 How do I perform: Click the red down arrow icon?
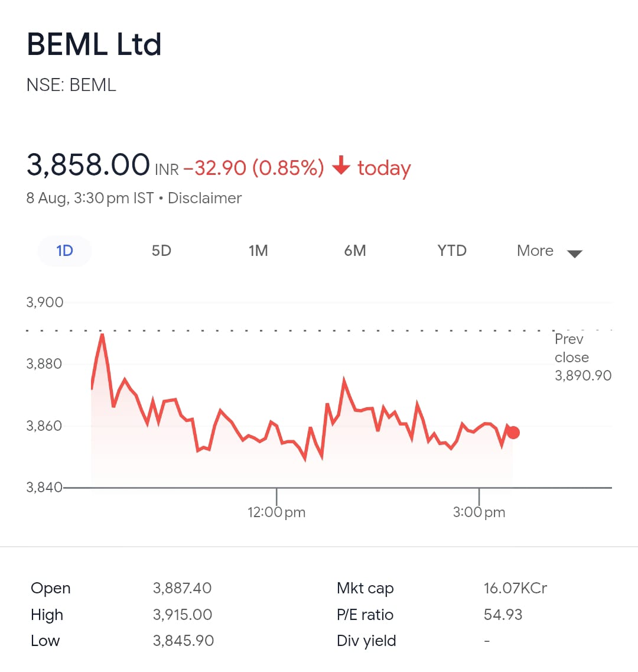click(341, 166)
